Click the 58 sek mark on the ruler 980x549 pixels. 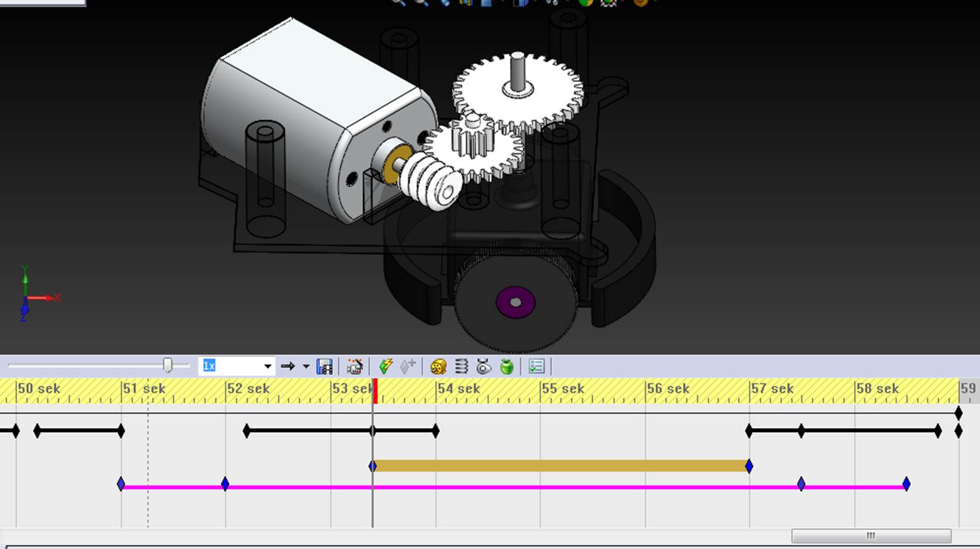(877, 389)
